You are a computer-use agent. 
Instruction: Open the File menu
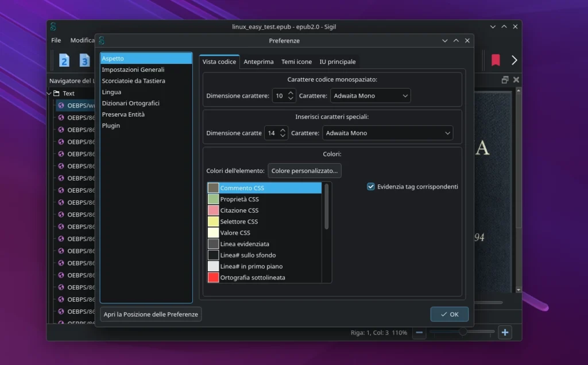[56, 40]
